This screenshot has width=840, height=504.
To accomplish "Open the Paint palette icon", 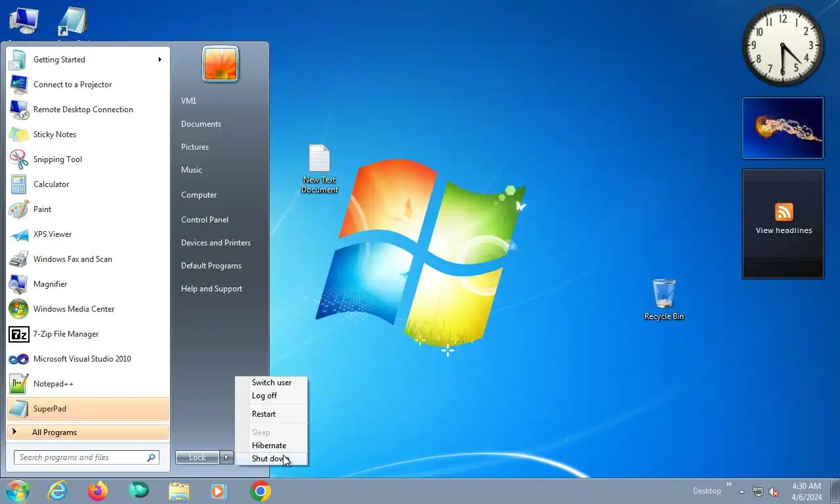I will click(18, 209).
